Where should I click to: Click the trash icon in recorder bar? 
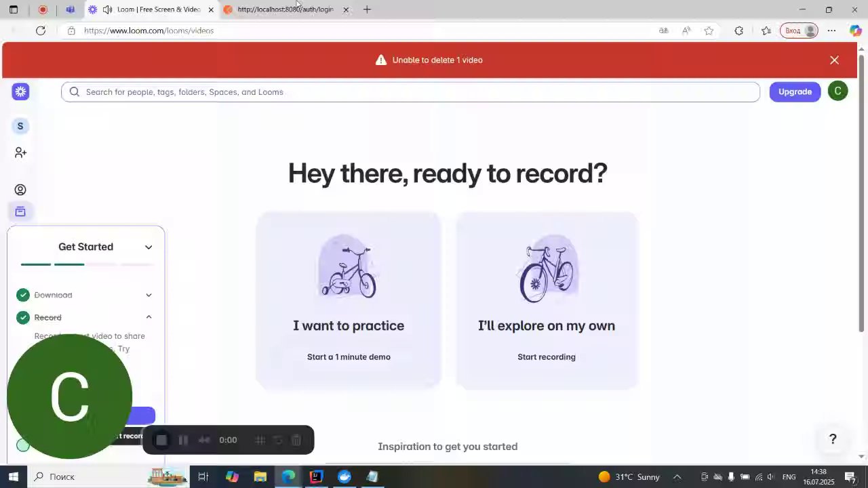pyautogui.click(x=296, y=441)
